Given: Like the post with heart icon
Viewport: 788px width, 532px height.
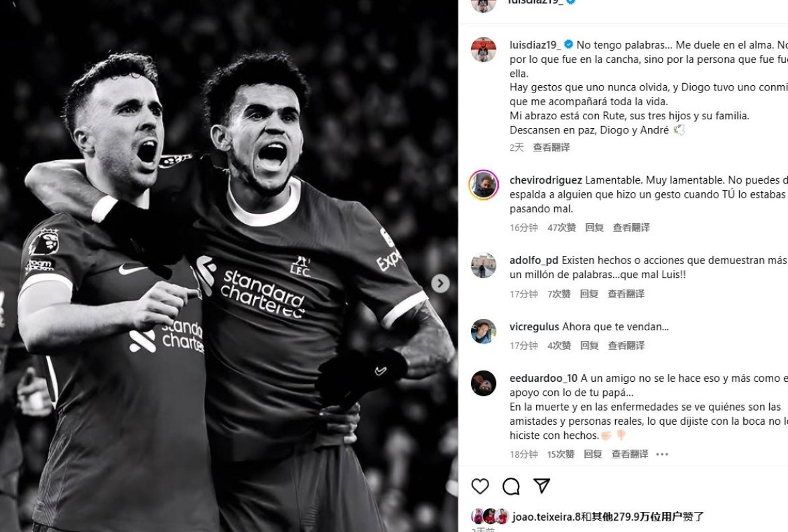Looking at the screenshot, I should coord(480,486).
